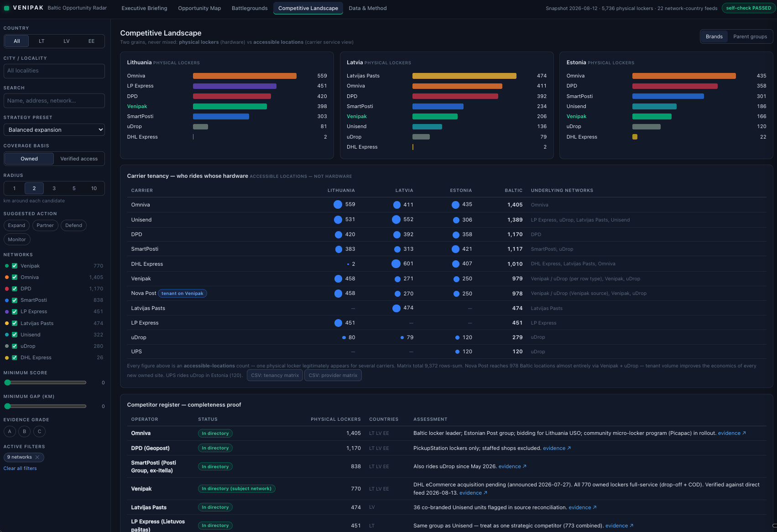777x532 pixels.
Task: Click Omniva Lithuania bubble 559
Action: pos(338,205)
